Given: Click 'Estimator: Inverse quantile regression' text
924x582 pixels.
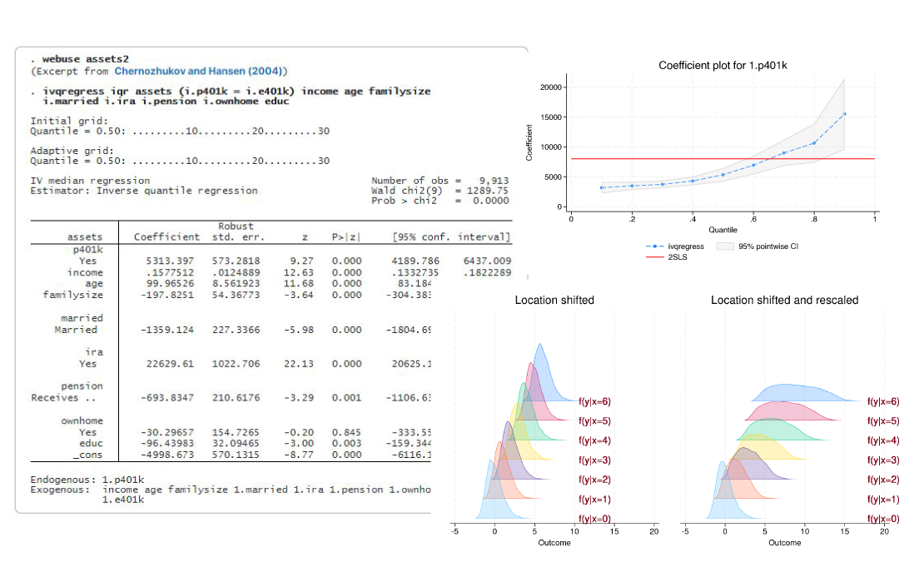Looking at the screenshot, I should click(144, 191).
